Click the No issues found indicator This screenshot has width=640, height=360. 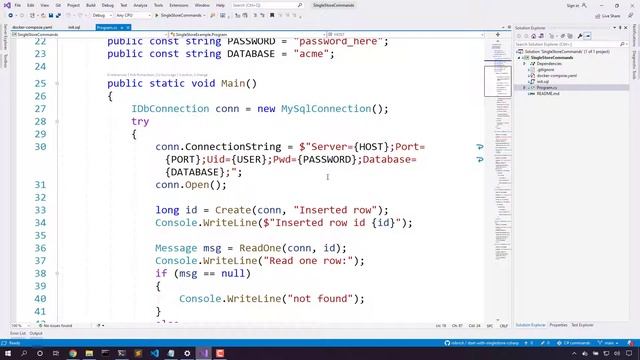point(56,326)
